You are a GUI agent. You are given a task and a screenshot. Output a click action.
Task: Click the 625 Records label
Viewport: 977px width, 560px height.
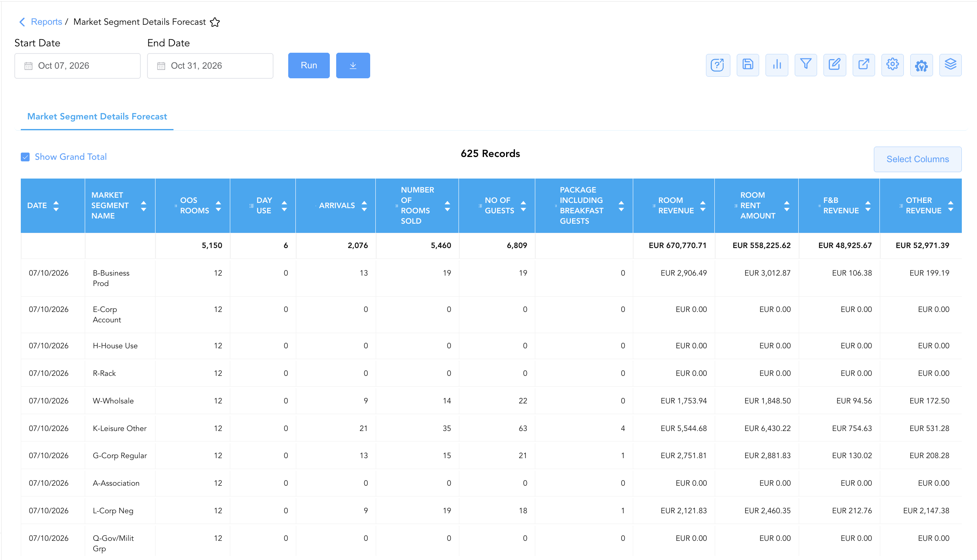coord(490,154)
